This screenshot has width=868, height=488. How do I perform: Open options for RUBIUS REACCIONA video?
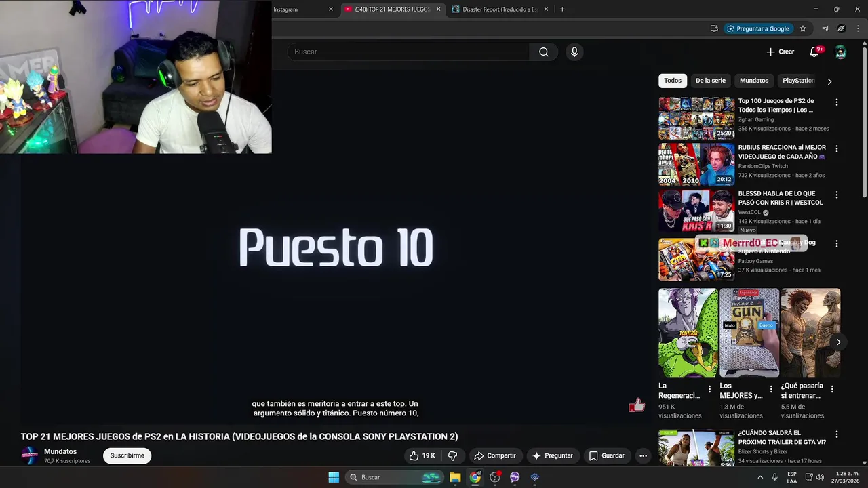pos(836,148)
